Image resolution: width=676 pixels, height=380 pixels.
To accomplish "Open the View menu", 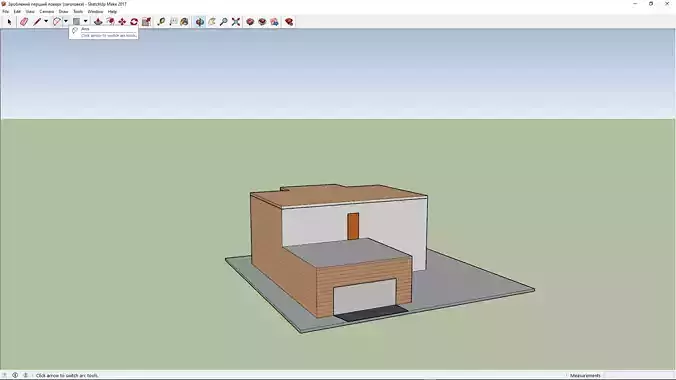I will (x=30, y=12).
